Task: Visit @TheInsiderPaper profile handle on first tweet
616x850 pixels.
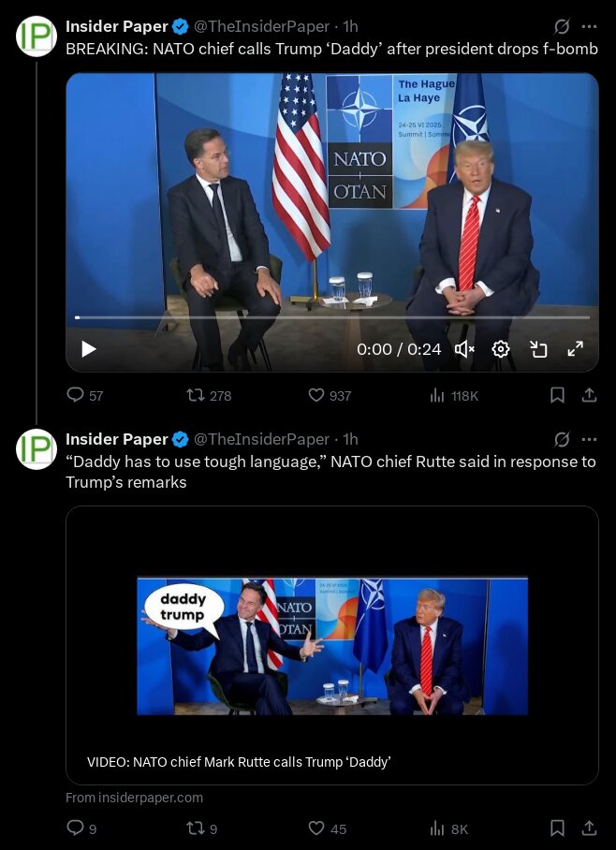Action: [x=261, y=26]
